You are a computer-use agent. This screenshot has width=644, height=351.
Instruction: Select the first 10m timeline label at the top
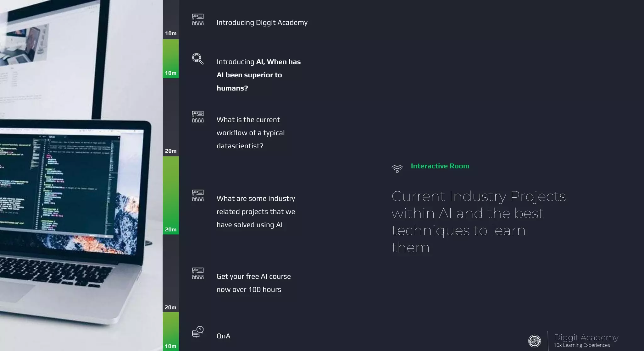(x=171, y=33)
